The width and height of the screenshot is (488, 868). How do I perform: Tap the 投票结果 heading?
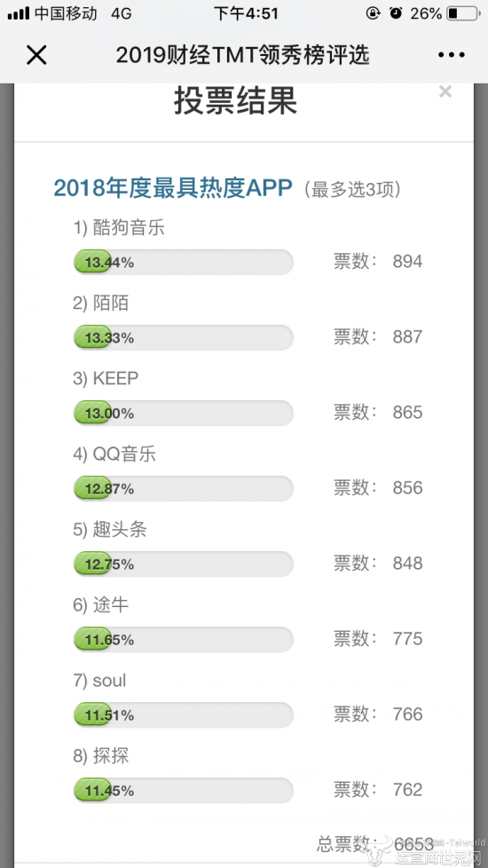point(236,101)
